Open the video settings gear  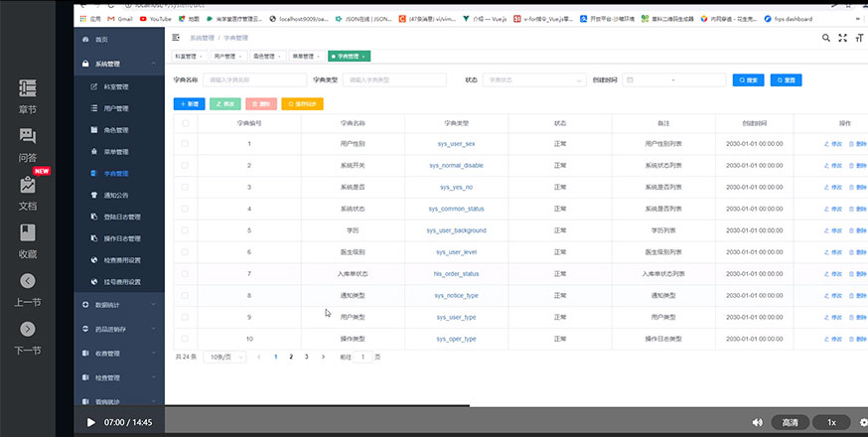(864, 423)
